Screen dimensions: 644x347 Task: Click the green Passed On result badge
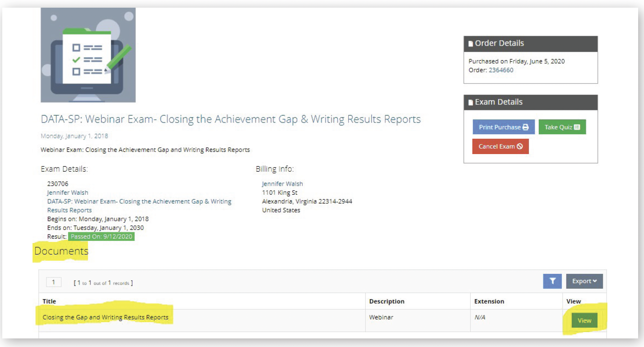coord(101,236)
